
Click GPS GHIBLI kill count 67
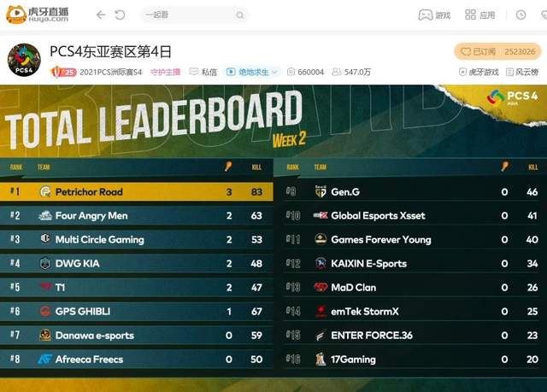point(256,312)
